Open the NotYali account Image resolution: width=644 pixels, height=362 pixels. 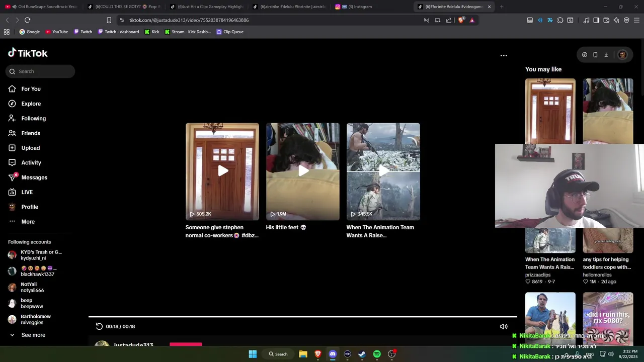coord(26,287)
